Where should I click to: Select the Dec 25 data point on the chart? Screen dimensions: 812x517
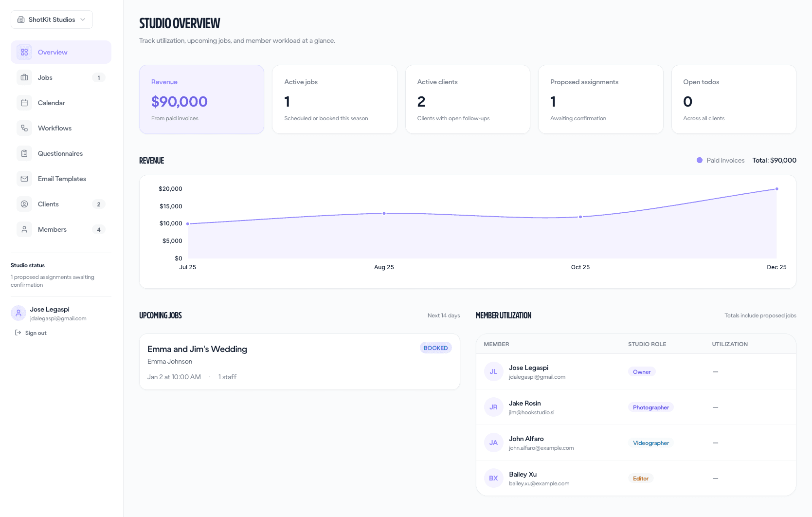coord(776,189)
